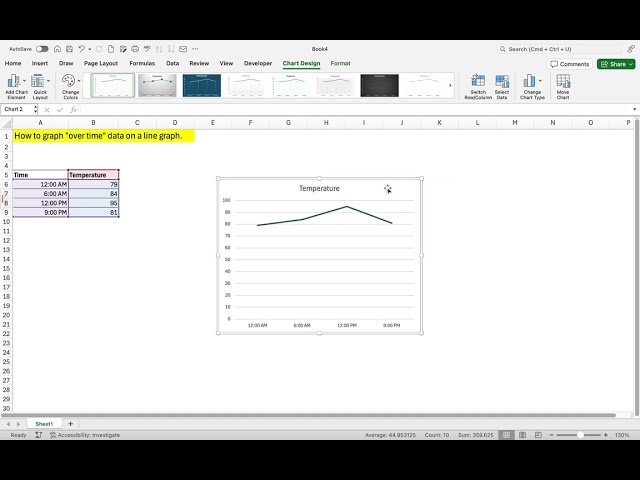640x480 pixels.
Task: Select column B header
Action: tap(93, 123)
